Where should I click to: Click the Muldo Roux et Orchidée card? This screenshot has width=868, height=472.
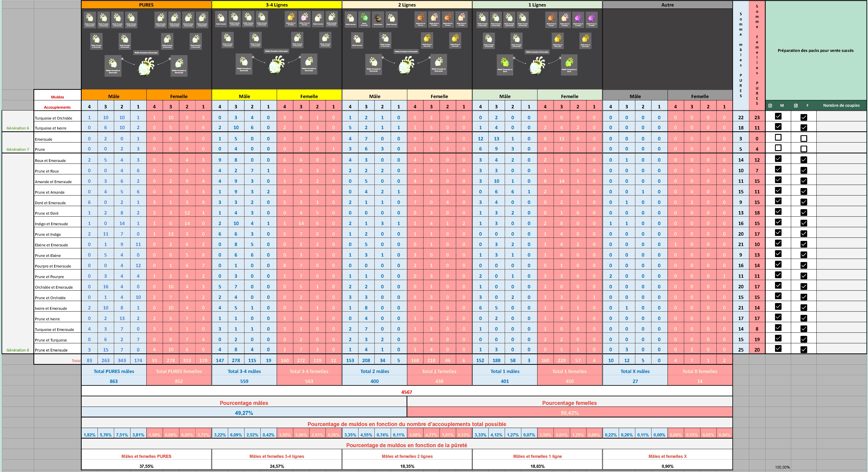tap(291, 19)
